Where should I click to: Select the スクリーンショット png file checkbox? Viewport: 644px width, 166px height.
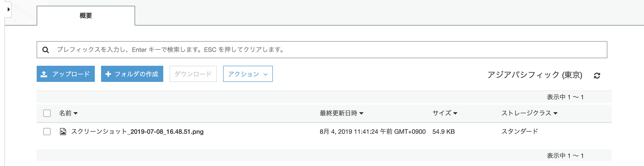coord(47,132)
